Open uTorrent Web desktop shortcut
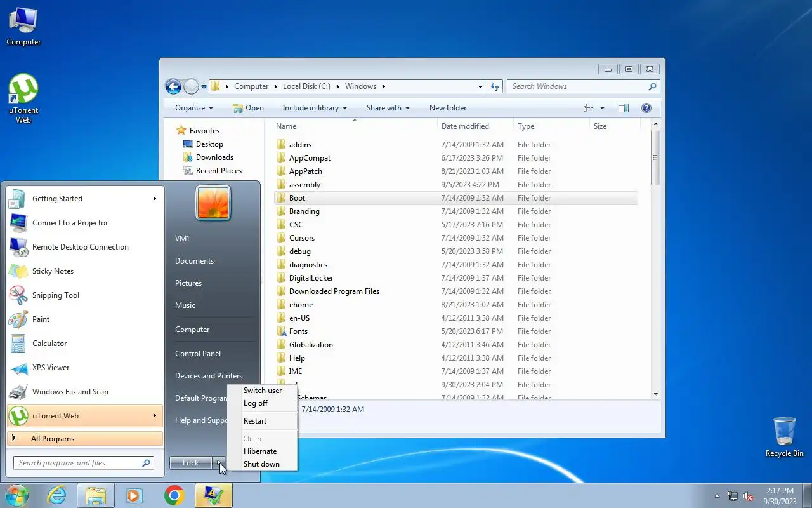Viewport: 812px width, 508px height. point(23,99)
